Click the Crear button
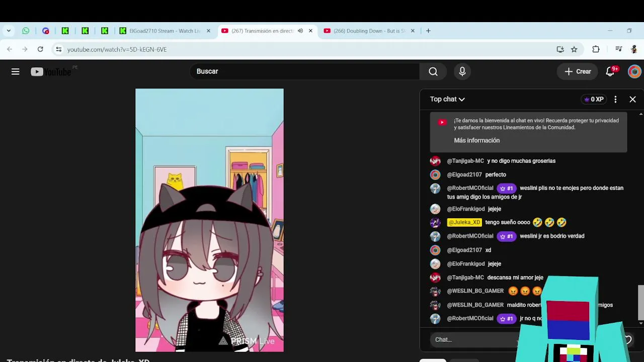Image resolution: width=644 pixels, height=362 pixels. pos(578,71)
